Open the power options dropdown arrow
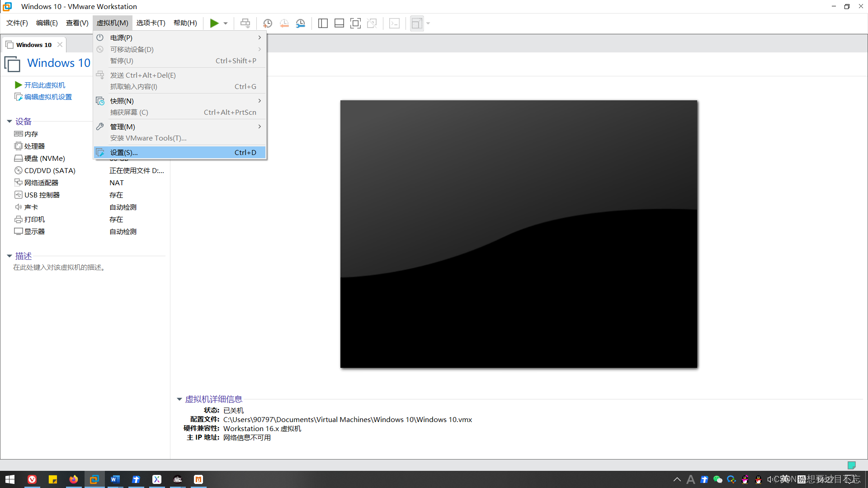This screenshot has height=488, width=868. coord(226,23)
